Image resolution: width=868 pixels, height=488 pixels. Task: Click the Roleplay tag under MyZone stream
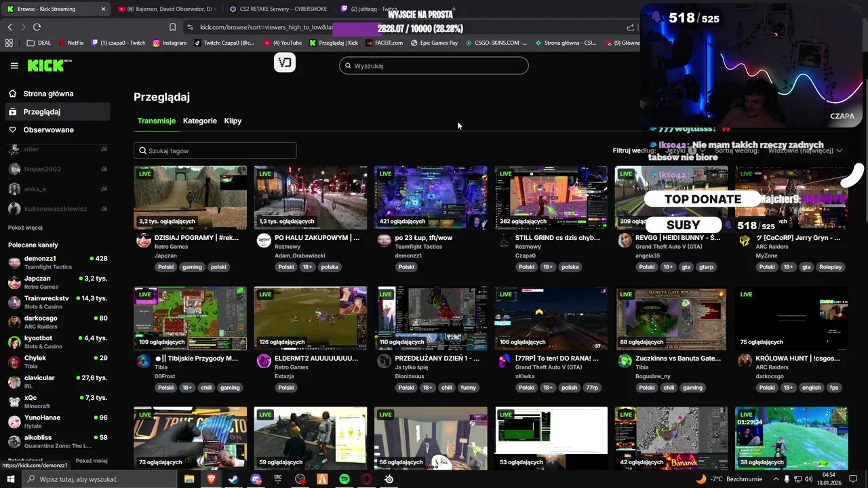[x=831, y=267]
